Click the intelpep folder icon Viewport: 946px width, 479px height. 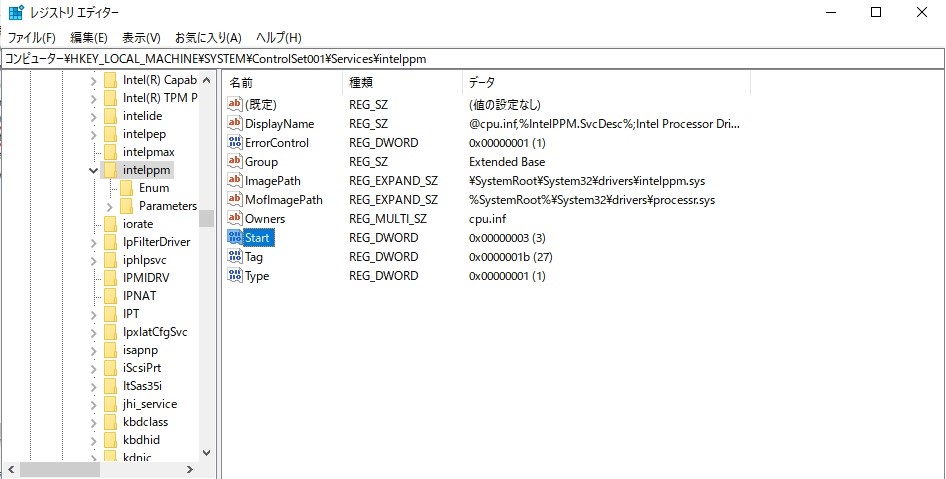(x=110, y=134)
